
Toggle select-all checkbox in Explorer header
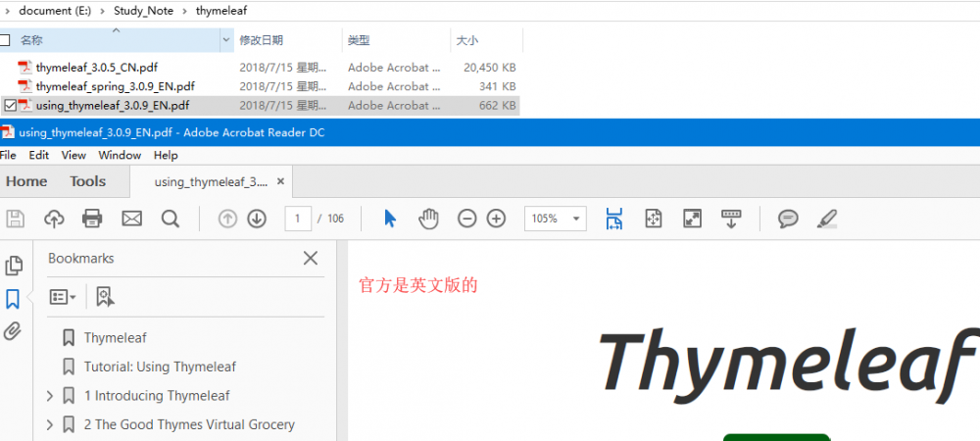(5, 40)
